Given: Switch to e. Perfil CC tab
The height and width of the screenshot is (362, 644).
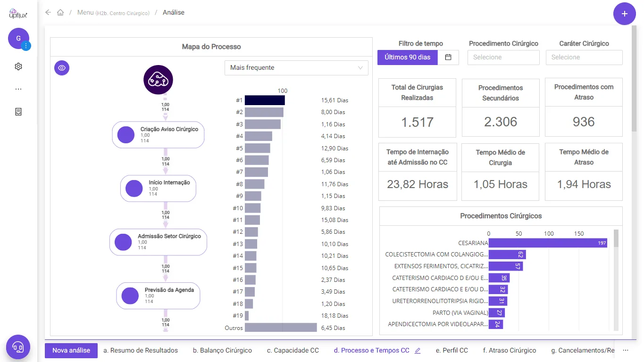Looking at the screenshot, I should [452, 351].
